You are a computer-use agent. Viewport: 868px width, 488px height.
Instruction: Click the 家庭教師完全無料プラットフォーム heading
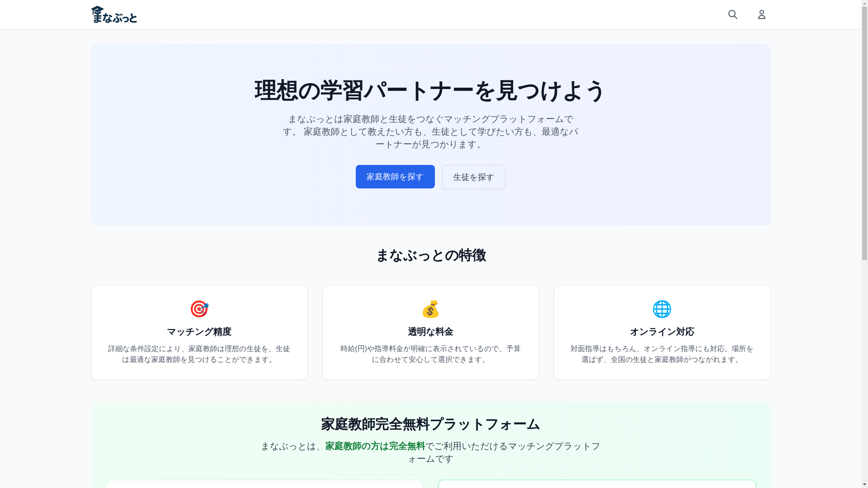(x=431, y=424)
